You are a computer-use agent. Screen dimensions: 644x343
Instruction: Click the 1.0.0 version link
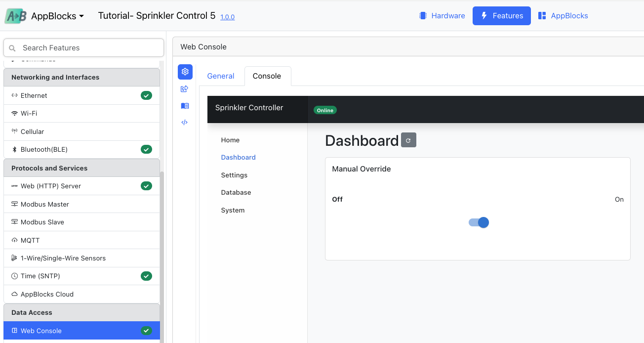[x=227, y=17]
